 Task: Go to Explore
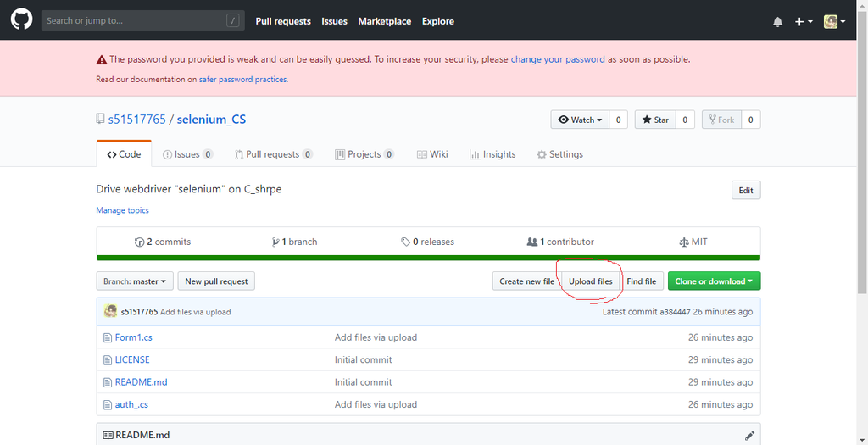pyautogui.click(x=438, y=21)
